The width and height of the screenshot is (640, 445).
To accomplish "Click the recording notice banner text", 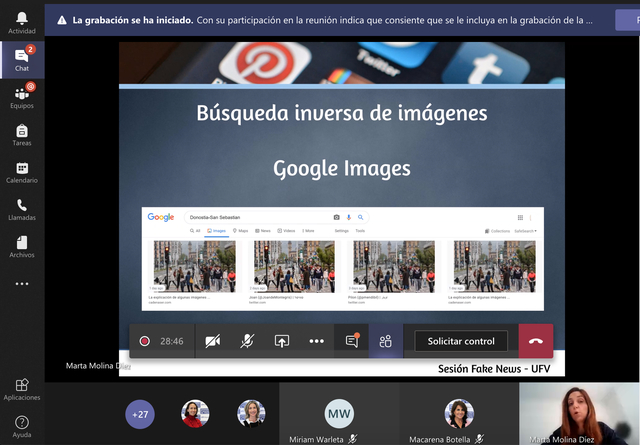I will (333, 20).
